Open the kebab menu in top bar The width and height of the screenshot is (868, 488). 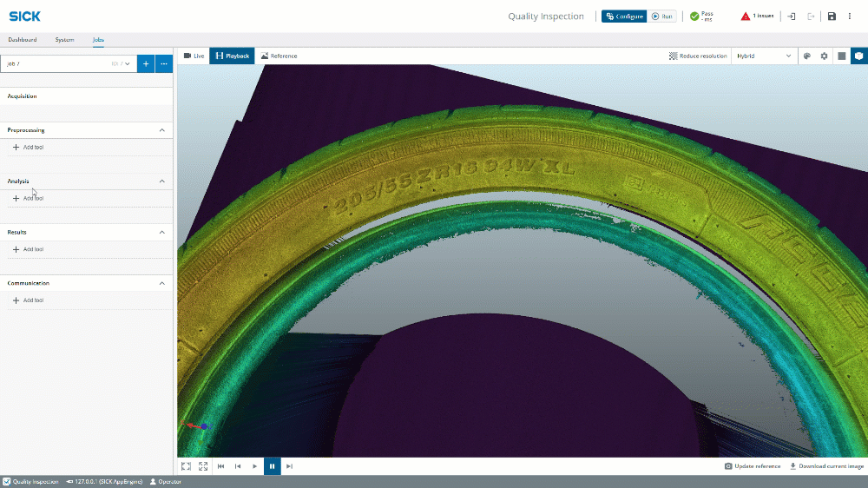click(850, 16)
